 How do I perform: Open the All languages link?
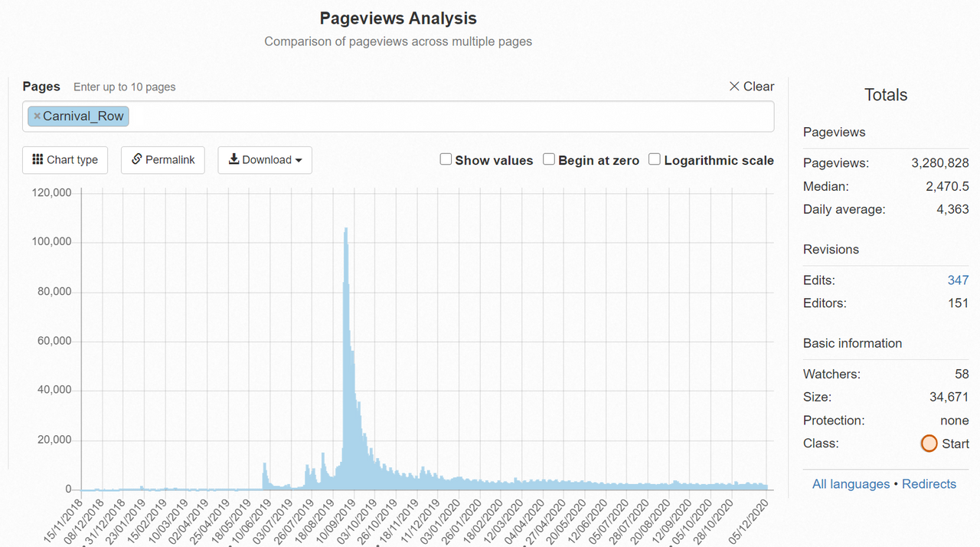point(851,484)
